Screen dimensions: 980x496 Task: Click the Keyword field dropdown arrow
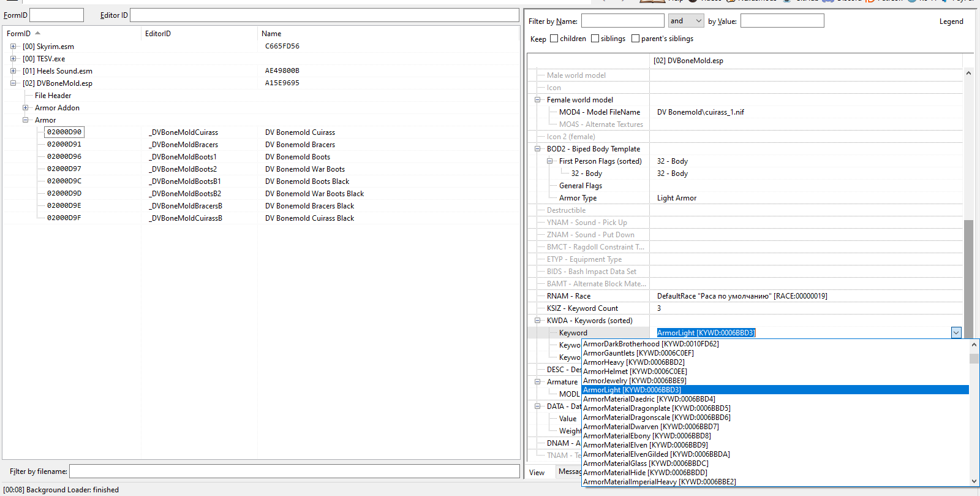coord(956,333)
